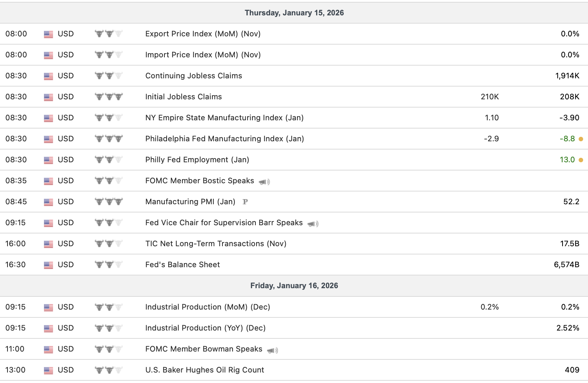Click the yellow dot beside Philly Fed Employment 13.0
The image size is (588, 383).
click(581, 160)
